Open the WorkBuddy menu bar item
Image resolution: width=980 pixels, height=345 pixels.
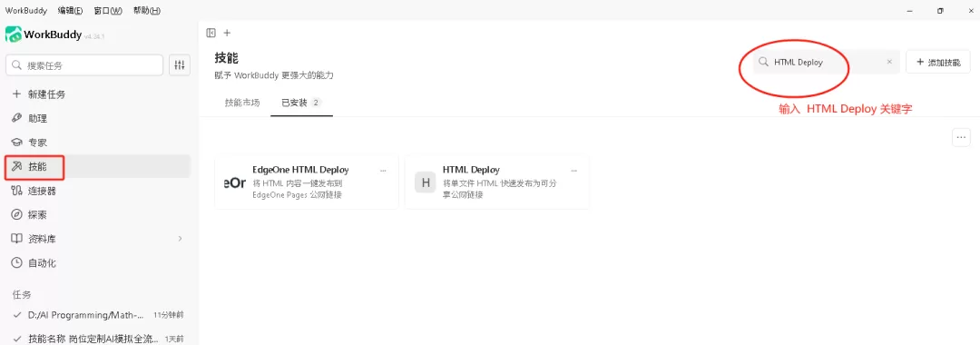coord(26,11)
